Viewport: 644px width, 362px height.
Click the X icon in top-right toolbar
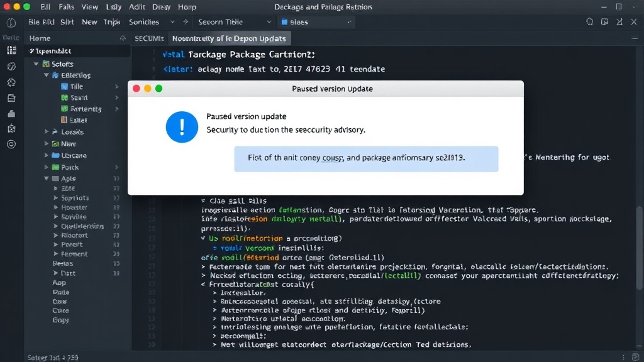coord(634,22)
